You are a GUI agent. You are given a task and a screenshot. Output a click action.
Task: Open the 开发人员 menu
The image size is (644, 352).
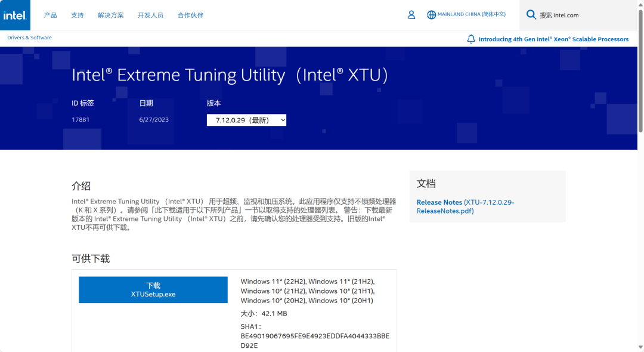(x=150, y=15)
